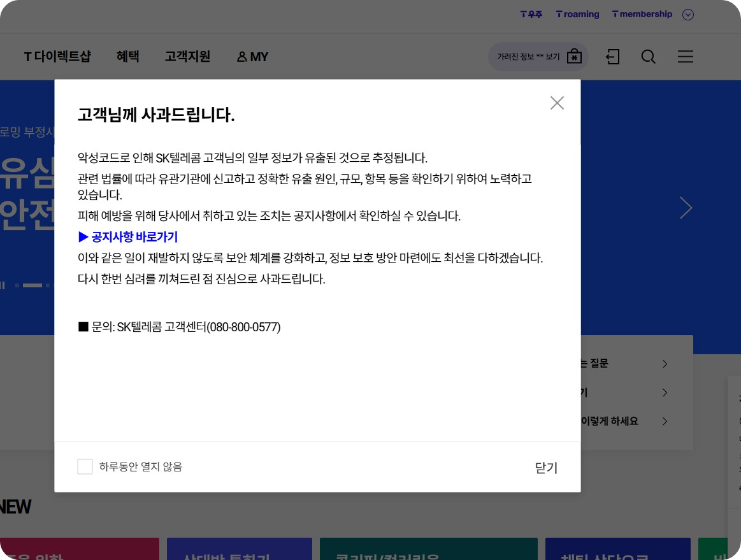The width and height of the screenshot is (741, 560).
Task: Open the T우주 top link
Action: coord(531,14)
